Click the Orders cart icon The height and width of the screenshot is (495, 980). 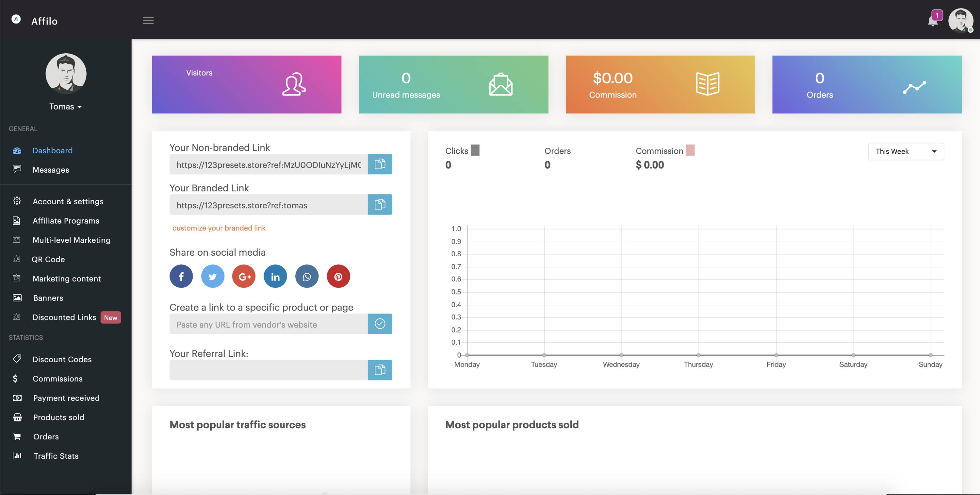pyautogui.click(x=17, y=437)
